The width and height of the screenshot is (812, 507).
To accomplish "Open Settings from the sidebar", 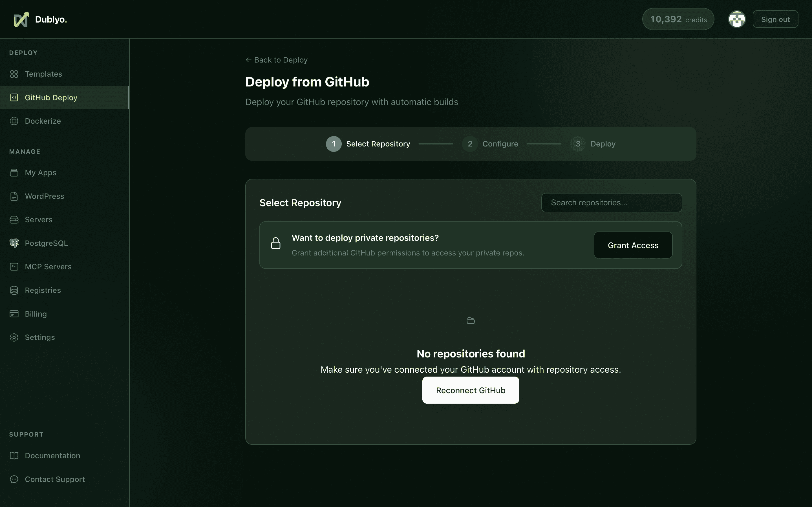I will coord(40,337).
